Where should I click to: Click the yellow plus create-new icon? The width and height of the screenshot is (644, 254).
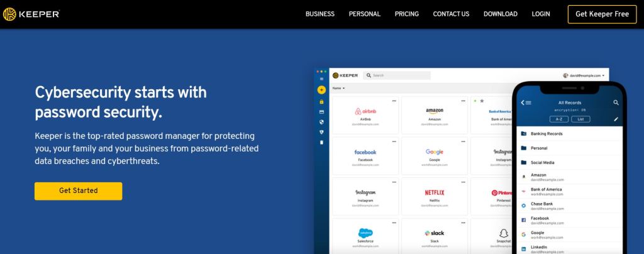[x=322, y=90]
